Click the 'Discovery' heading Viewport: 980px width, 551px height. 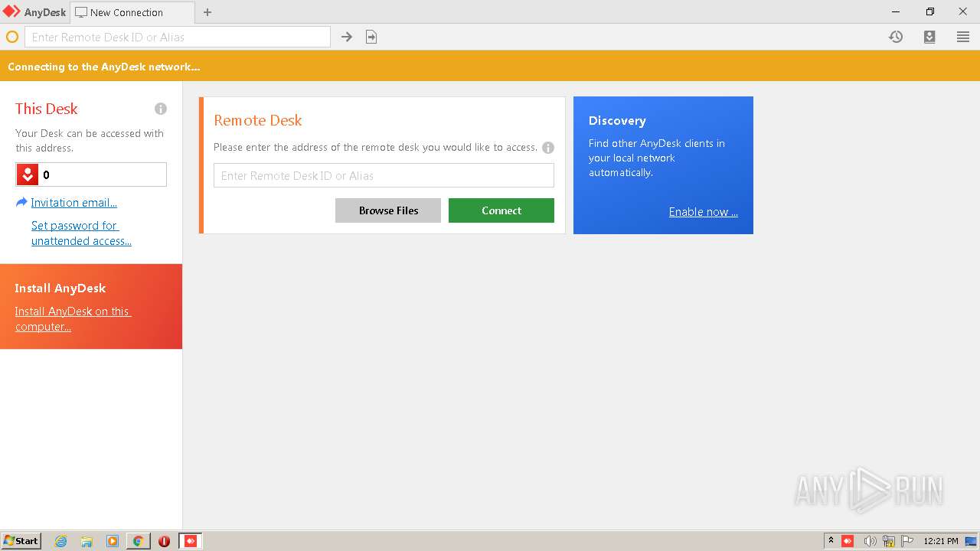tap(617, 121)
